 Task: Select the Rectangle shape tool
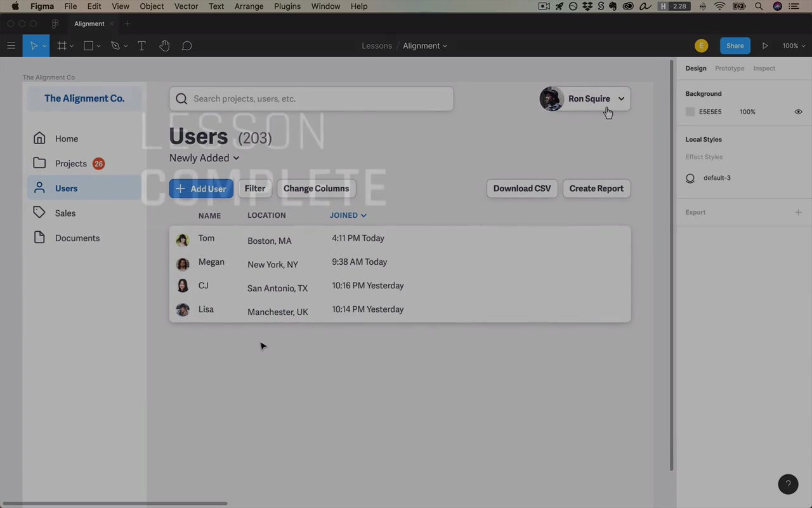point(88,46)
